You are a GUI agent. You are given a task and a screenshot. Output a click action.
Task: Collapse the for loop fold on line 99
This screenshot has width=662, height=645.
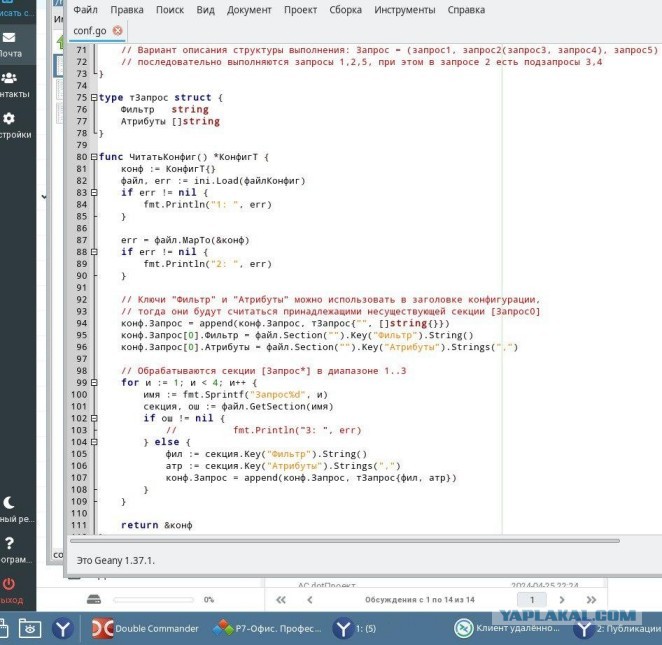[94, 383]
